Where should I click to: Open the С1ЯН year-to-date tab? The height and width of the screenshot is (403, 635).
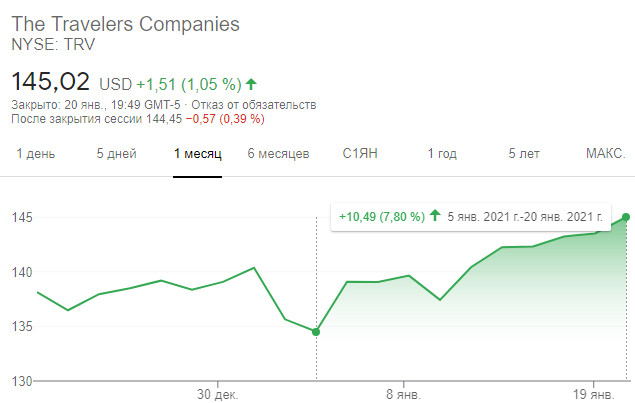(360, 154)
